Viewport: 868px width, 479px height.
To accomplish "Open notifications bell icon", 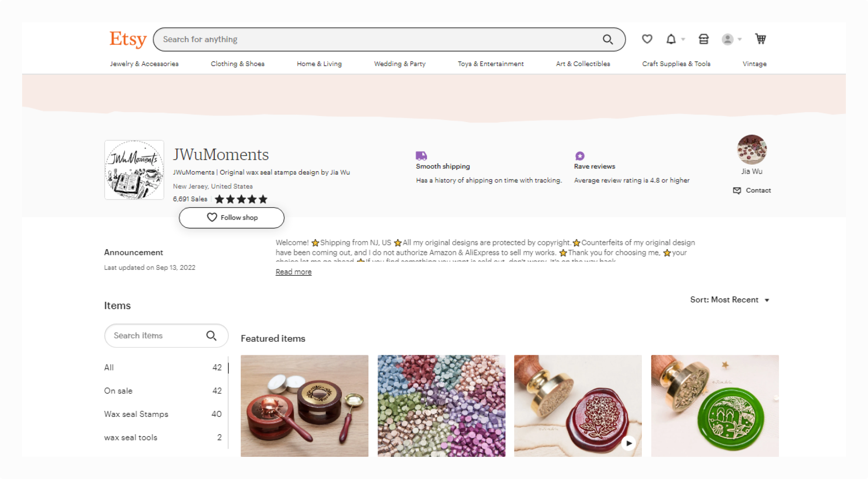I will pos(671,39).
